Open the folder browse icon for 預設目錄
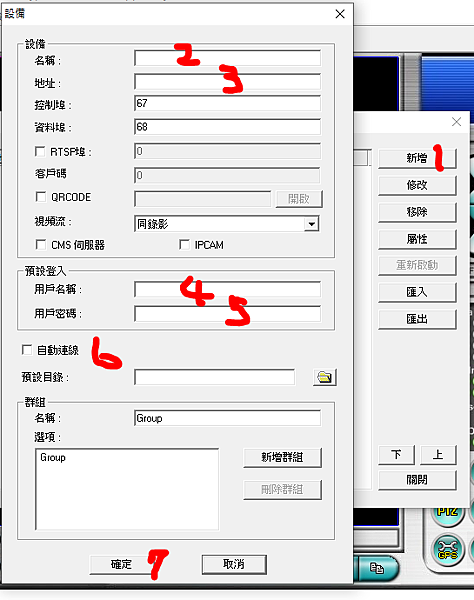Viewport: 474px width, 600px height. (324, 377)
